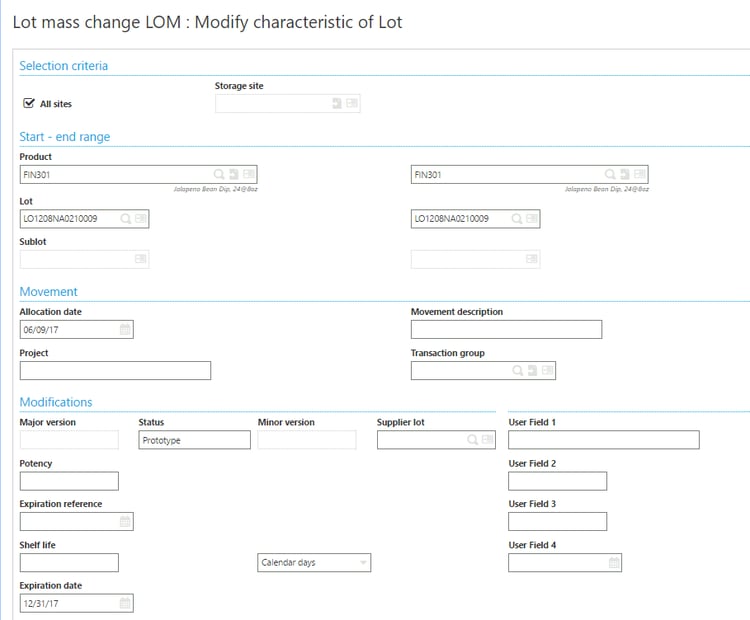Click 'Jalapeno Bean Dip' text under end Product

coord(607,189)
